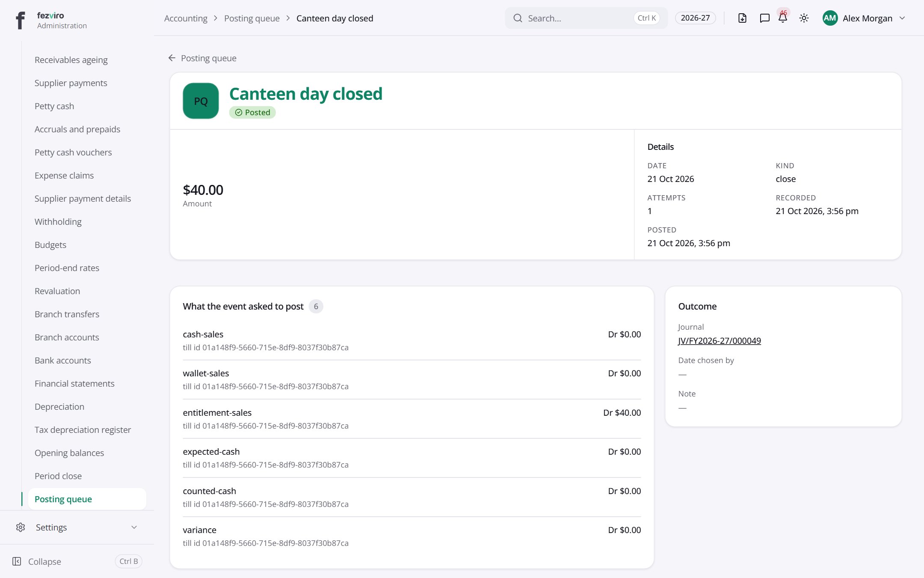This screenshot has width=924, height=578.
Task: Click the $40.00 Amount value
Action: tap(203, 190)
